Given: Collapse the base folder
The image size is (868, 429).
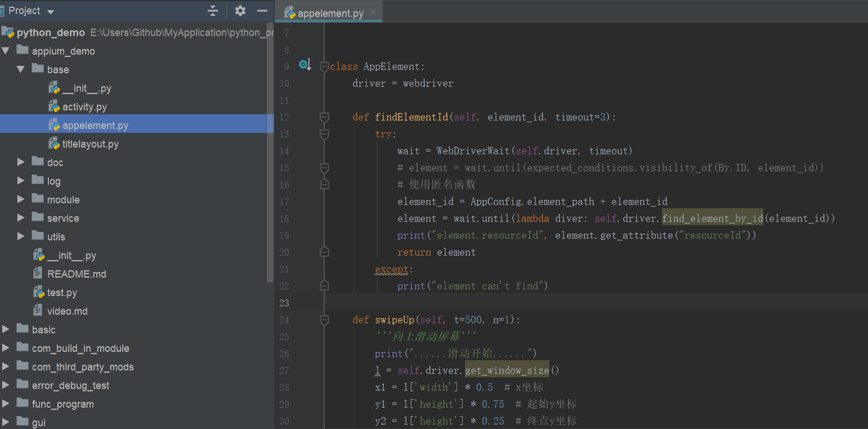Looking at the screenshot, I should coord(21,69).
